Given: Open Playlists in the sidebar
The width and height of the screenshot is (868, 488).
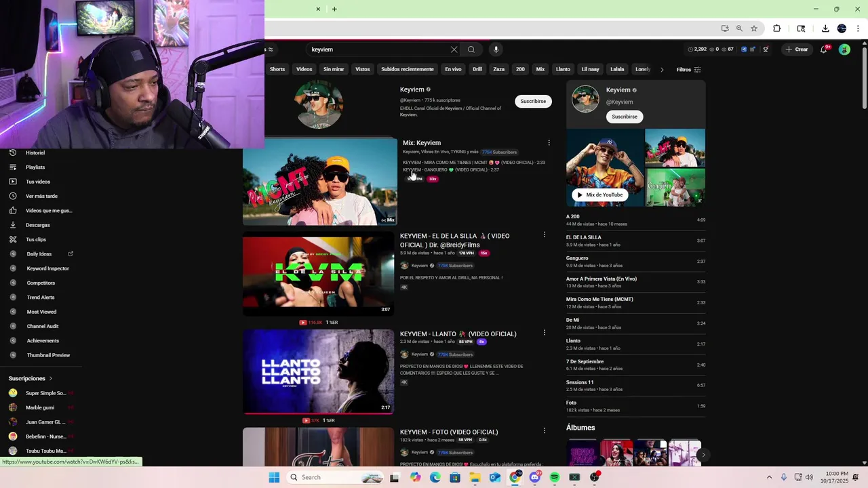Looking at the screenshot, I should tap(35, 167).
